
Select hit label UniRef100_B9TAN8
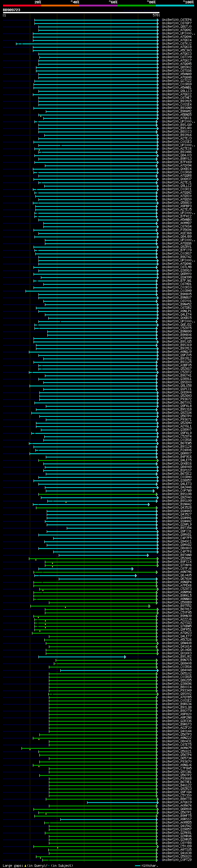click(177, 555)
